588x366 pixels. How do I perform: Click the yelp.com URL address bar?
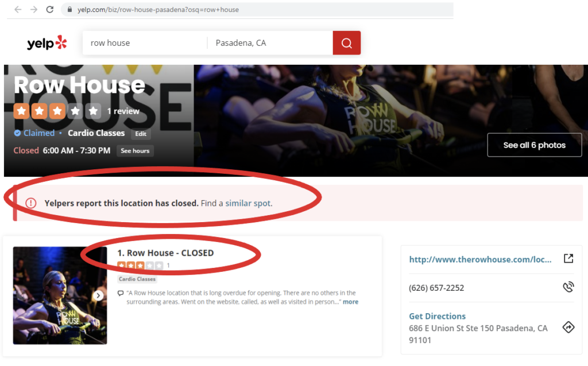point(257,9)
